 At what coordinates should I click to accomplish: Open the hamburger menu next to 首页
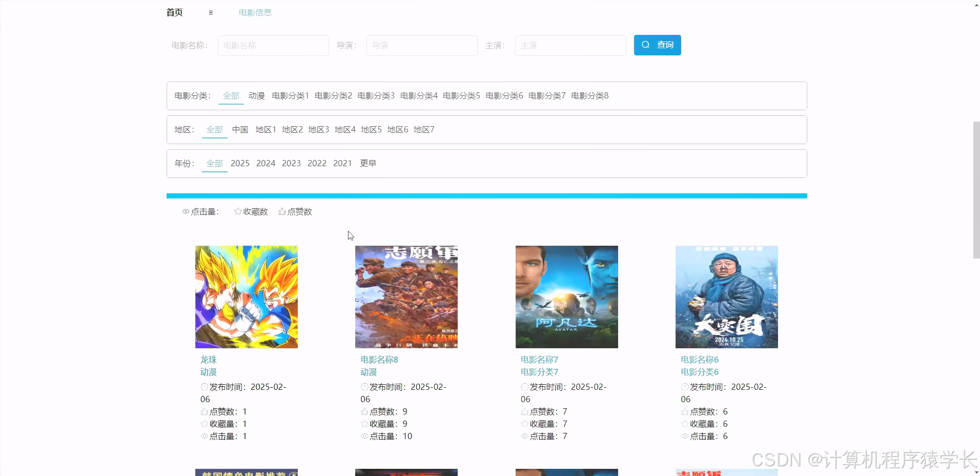point(210,12)
